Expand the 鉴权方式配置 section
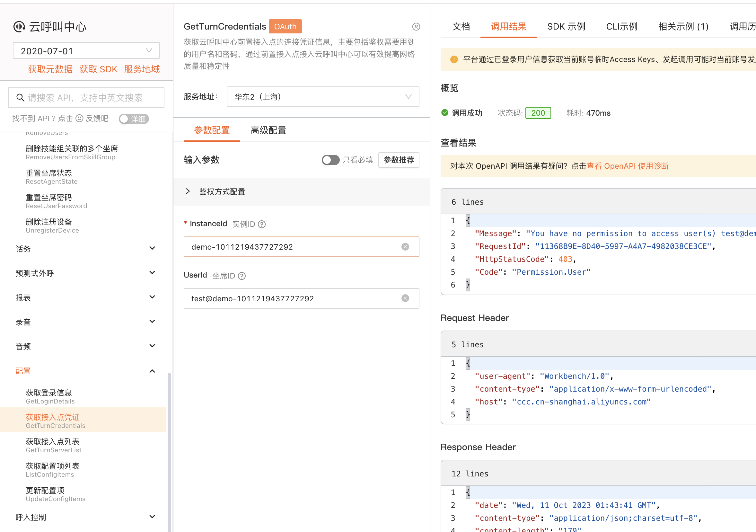 click(x=301, y=192)
